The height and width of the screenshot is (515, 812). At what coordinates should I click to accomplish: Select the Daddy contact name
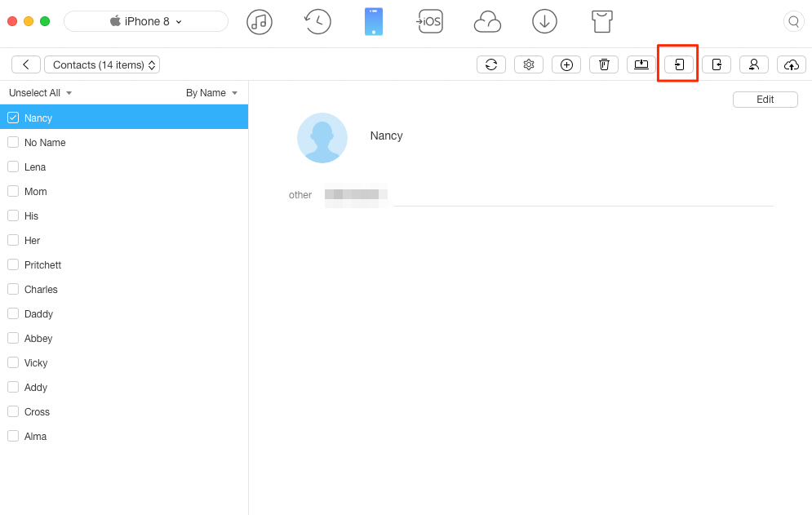[x=38, y=313]
